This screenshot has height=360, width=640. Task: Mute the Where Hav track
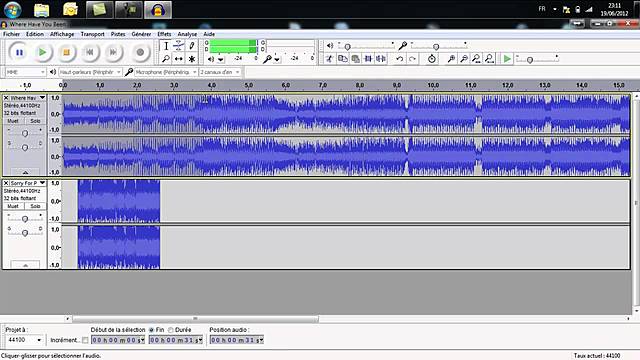(x=13, y=121)
